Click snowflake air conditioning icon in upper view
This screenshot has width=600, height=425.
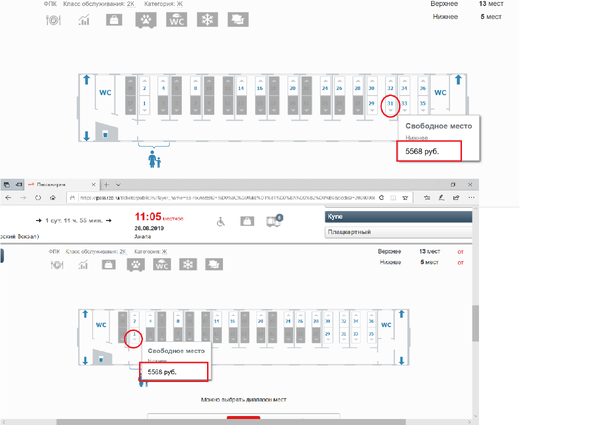pyautogui.click(x=207, y=20)
